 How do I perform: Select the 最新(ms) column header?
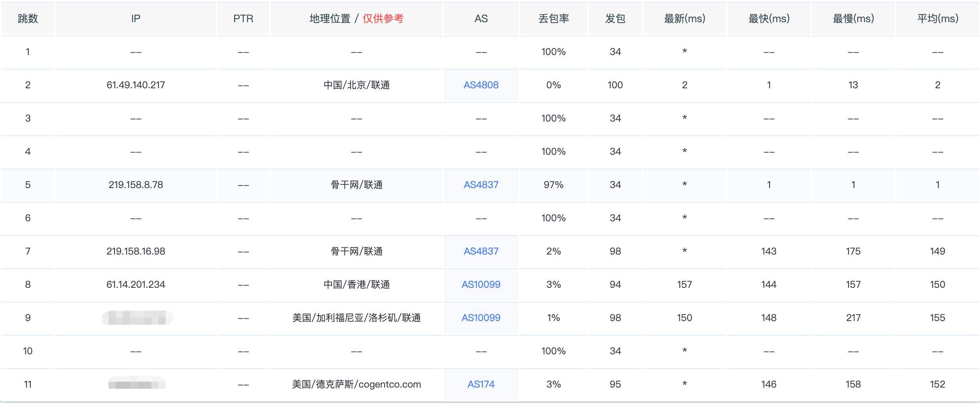(684, 19)
